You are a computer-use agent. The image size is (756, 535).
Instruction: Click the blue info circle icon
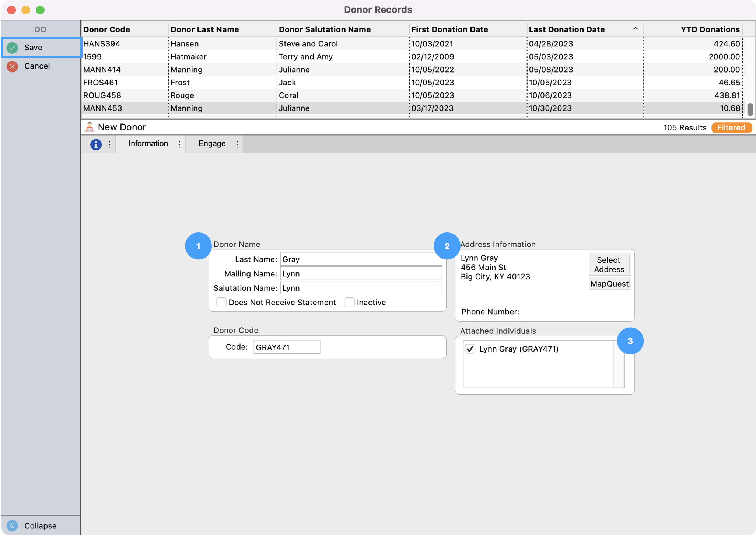point(96,144)
